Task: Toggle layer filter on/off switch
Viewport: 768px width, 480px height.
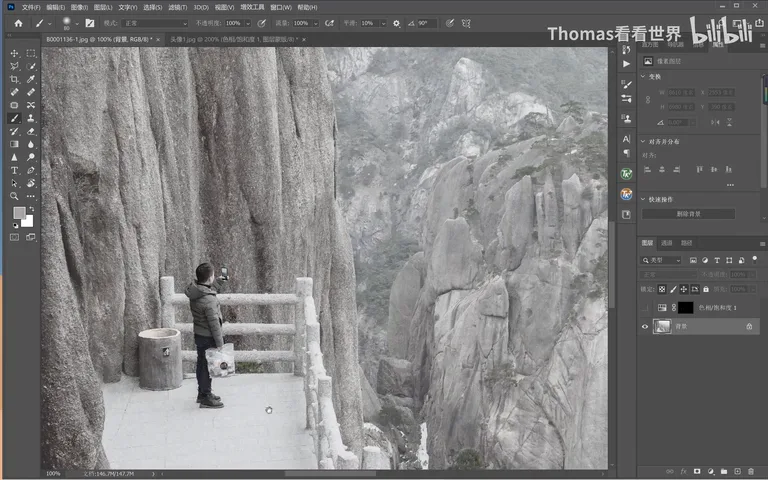Action: coord(755,259)
